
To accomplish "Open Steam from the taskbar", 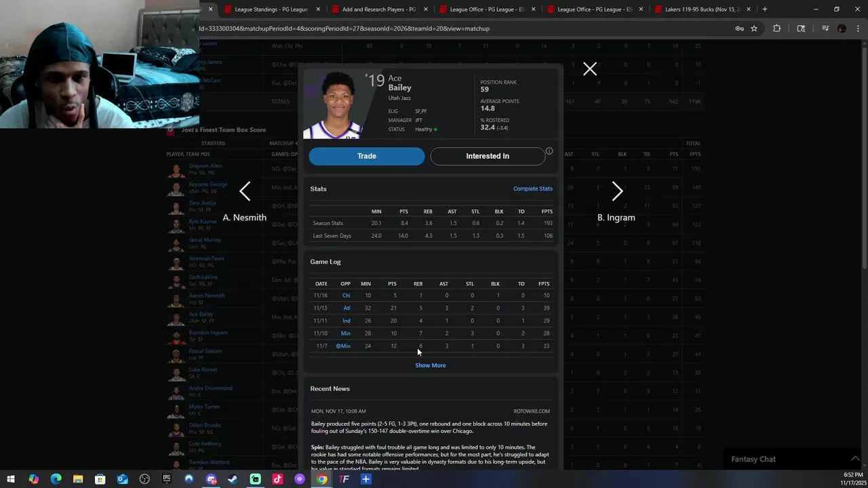I will tap(233, 479).
